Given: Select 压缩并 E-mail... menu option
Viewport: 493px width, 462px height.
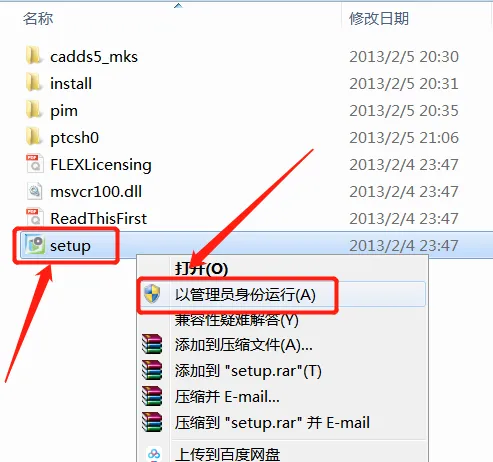Looking at the screenshot, I should coord(227,397).
